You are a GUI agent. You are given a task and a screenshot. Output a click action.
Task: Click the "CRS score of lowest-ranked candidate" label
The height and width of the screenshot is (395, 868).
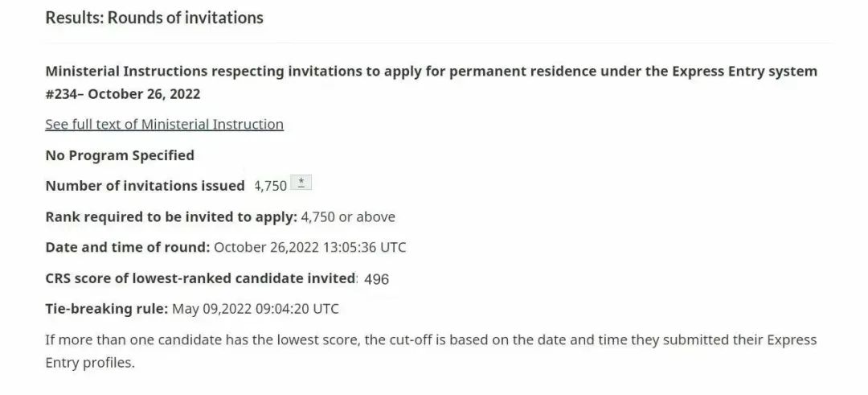click(201, 278)
